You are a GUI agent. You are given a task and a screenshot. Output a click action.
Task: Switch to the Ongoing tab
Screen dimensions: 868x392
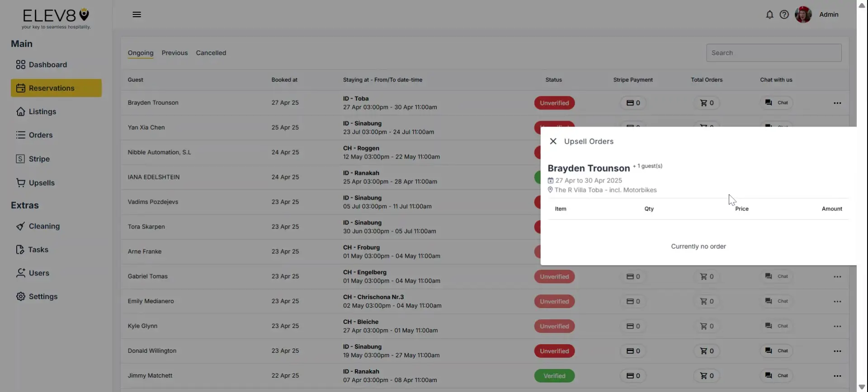click(141, 53)
